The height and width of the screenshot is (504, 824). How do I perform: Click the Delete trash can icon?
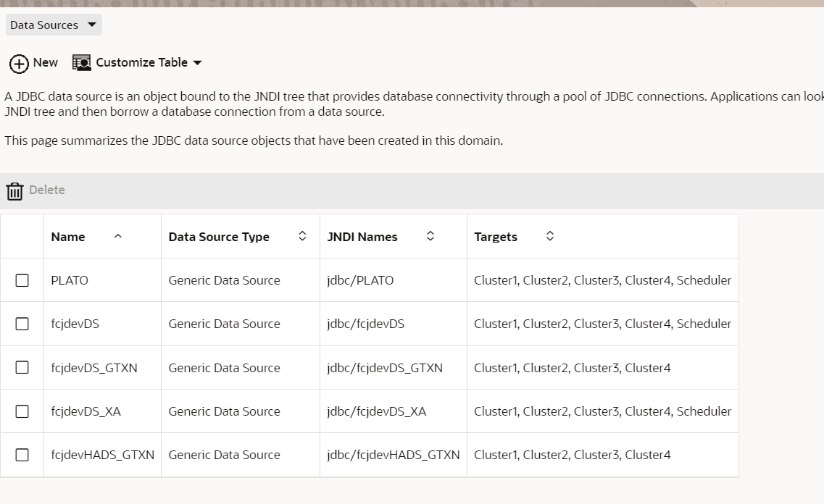(x=14, y=191)
